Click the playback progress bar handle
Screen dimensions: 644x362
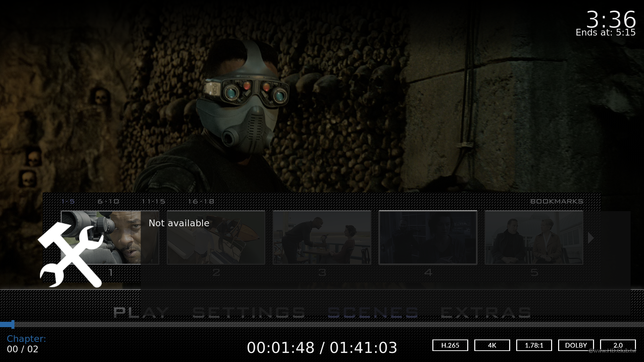point(13,324)
